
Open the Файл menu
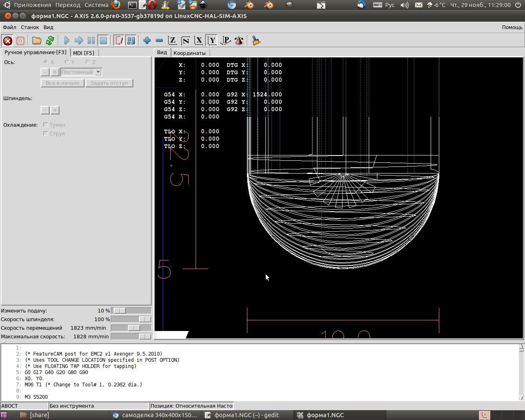point(9,27)
